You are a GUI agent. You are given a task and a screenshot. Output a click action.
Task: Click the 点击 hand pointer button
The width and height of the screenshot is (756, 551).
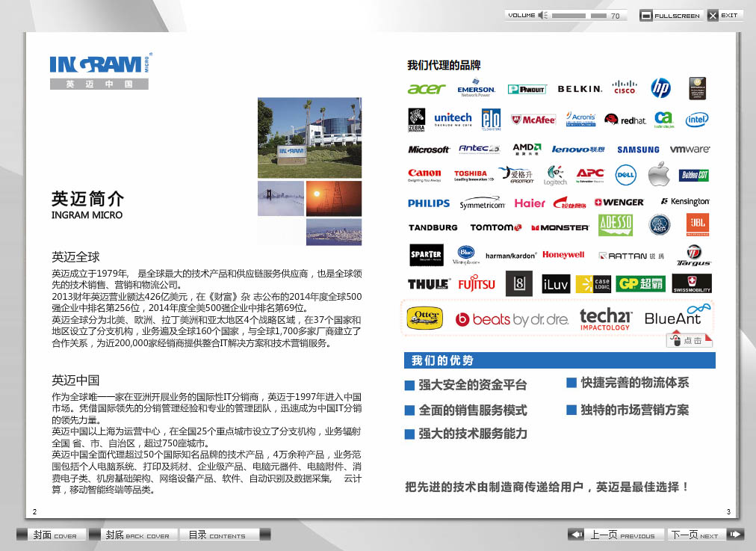(688, 340)
